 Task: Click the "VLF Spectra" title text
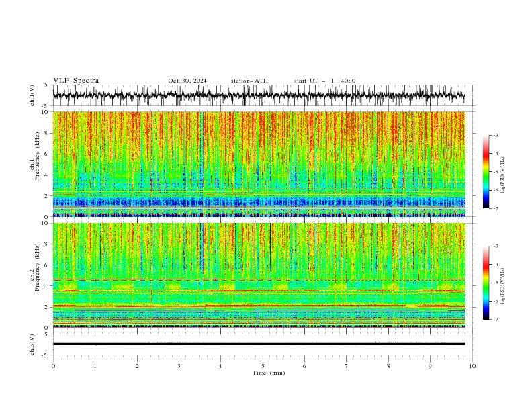pyautogui.click(x=76, y=81)
